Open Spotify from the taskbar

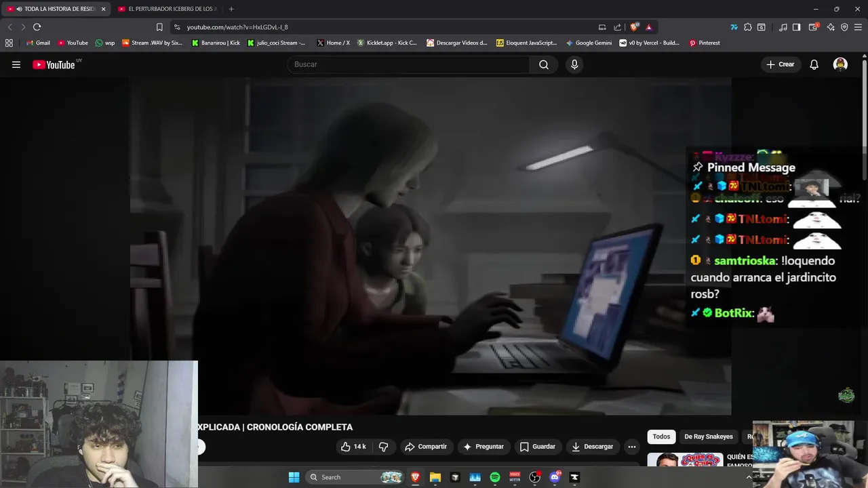point(495,477)
